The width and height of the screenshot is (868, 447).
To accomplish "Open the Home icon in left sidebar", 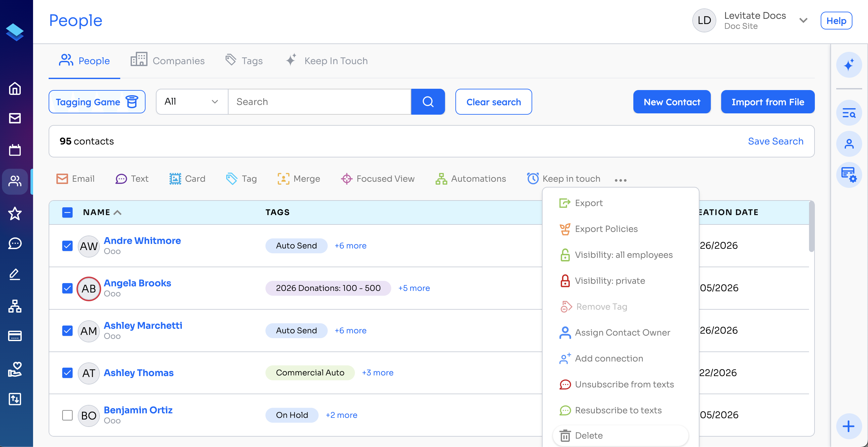I will tap(15, 89).
